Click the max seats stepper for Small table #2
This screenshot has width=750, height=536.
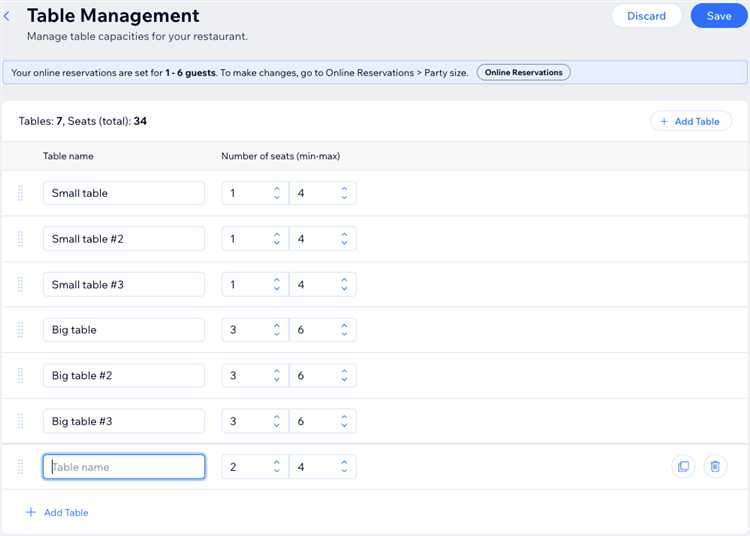click(x=344, y=239)
